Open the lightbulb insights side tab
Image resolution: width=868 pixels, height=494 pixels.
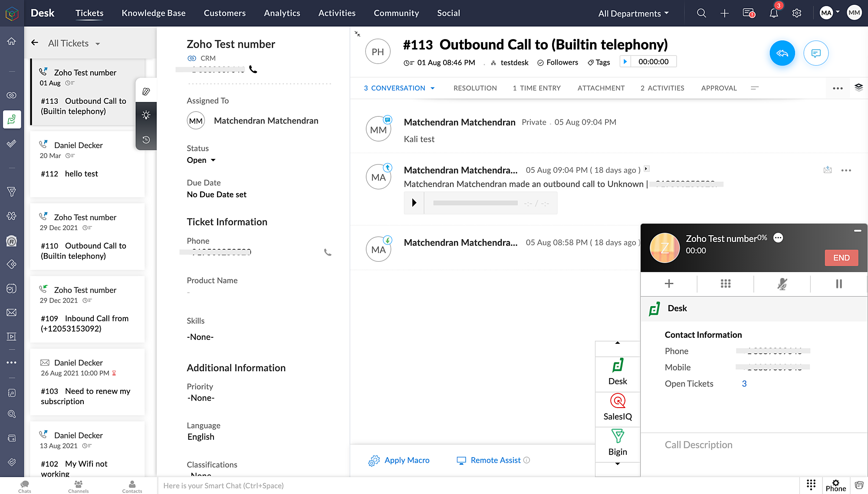[146, 115]
